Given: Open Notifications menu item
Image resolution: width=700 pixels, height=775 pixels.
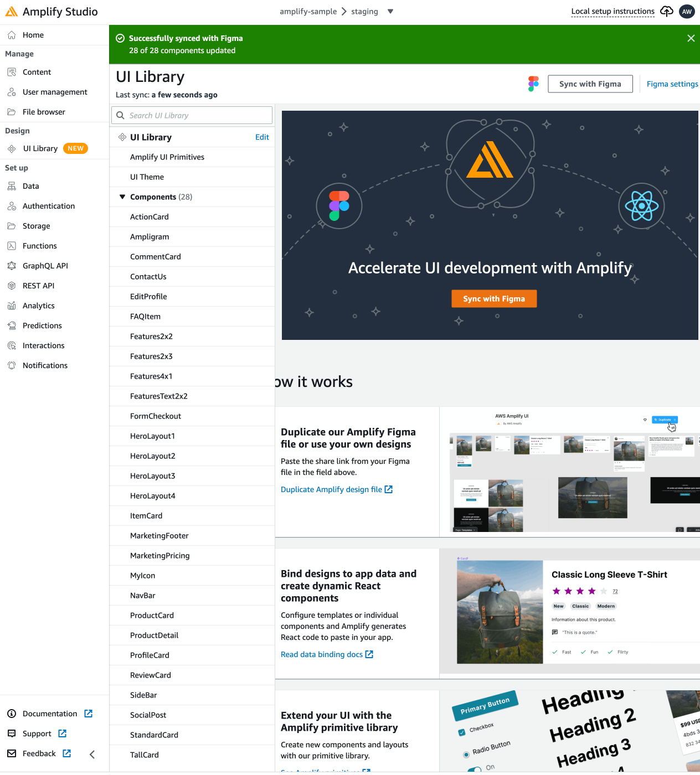Looking at the screenshot, I should click(45, 365).
